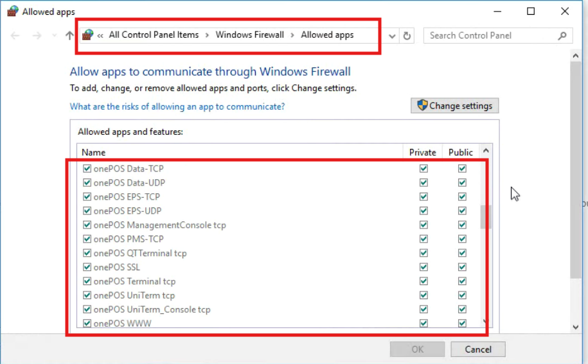Click the window scroll-down arrow
The image size is (588, 364).
576,327
